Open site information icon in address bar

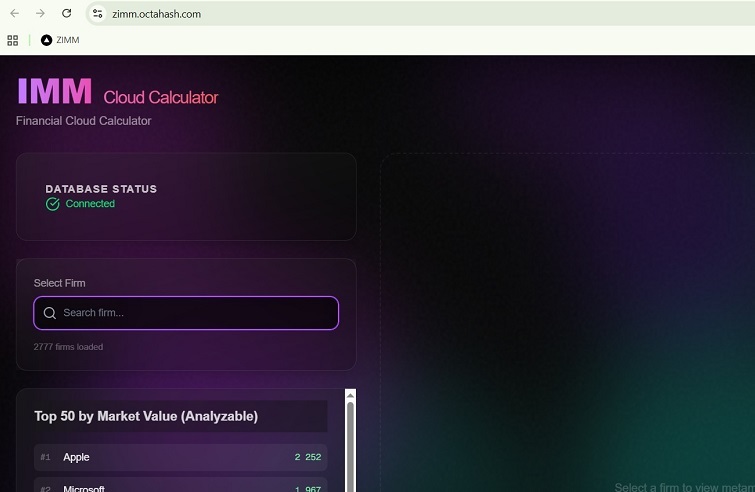point(98,14)
